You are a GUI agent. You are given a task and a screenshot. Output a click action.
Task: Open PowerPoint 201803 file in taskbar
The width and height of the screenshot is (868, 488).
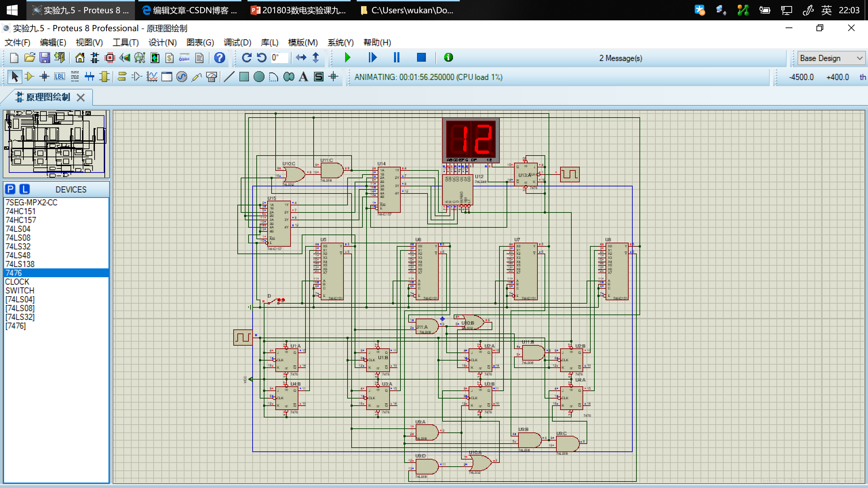(298, 10)
